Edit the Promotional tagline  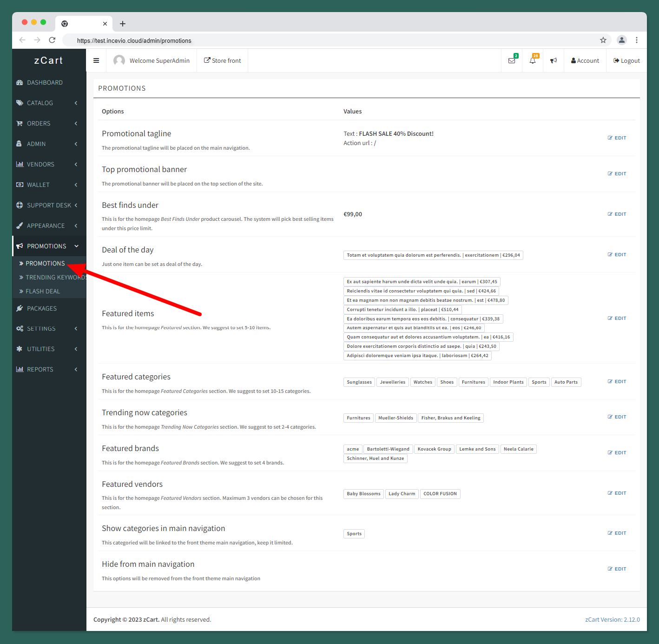[617, 138]
